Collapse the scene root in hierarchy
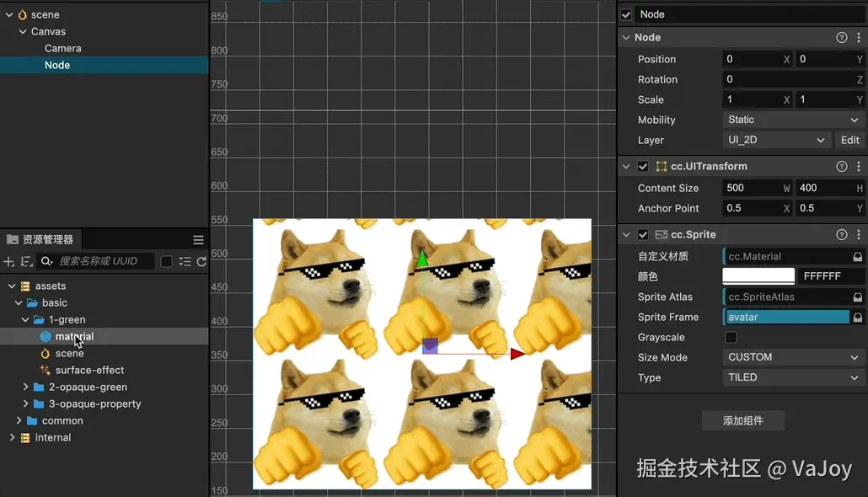This screenshot has height=497, width=868. click(x=9, y=15)
